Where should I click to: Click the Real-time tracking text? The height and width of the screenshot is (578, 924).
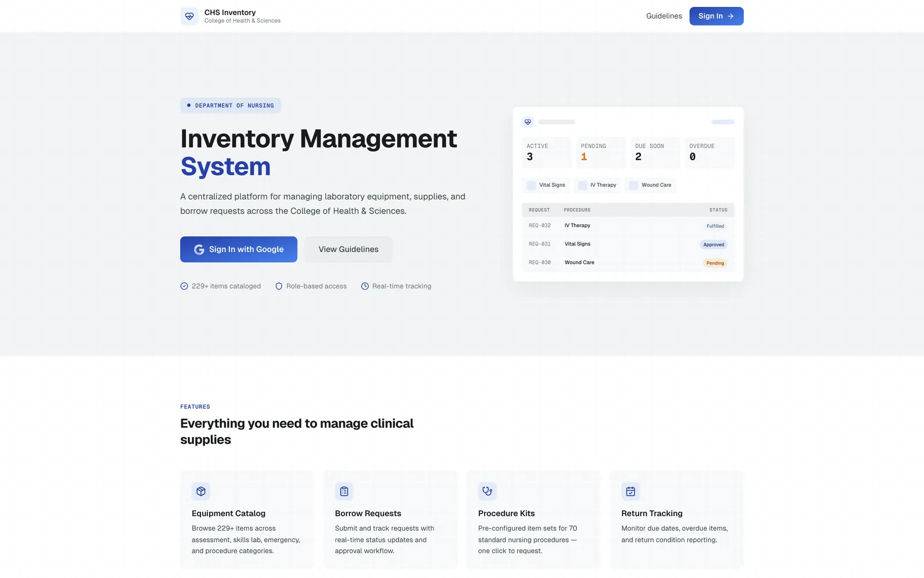(x=402, y=286)
